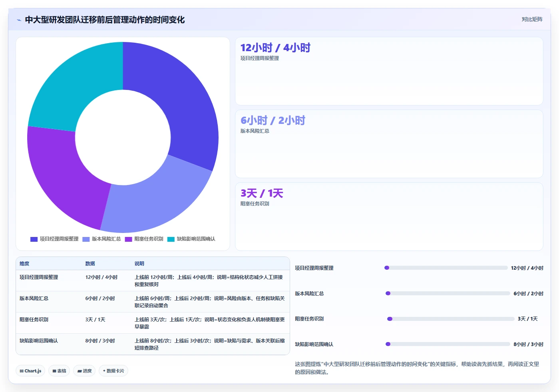
Task: Select table cell 版本风险汇总
Action: point(34,298)
